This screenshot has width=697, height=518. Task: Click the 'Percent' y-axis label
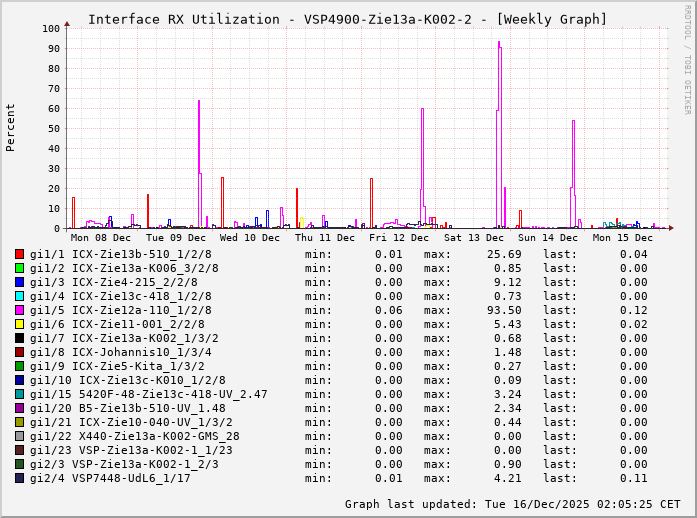tap(11, 127)
